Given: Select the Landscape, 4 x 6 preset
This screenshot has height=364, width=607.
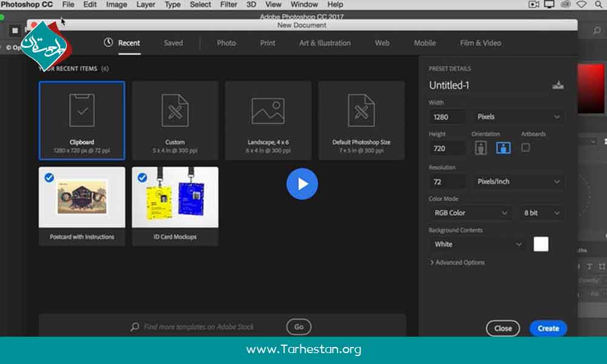Looking at the screenshot, I should (268, 120).
